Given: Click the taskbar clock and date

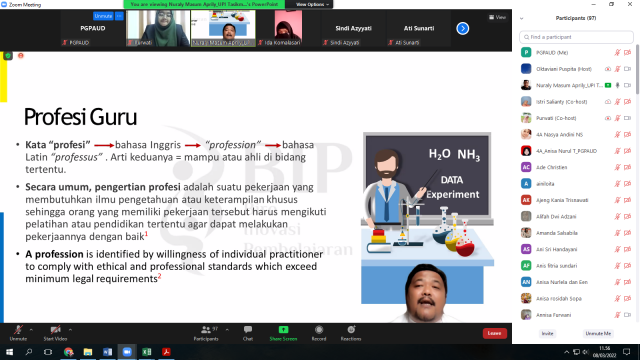Looking at the screenshot, I should [x=604, y=352].
